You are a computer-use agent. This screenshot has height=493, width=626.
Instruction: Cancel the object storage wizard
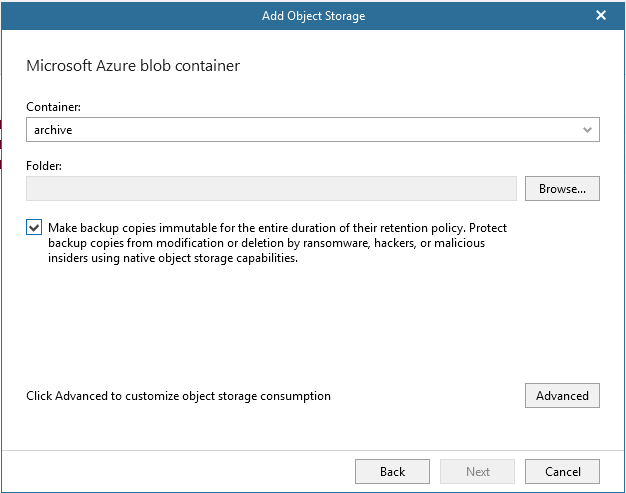[x=562, y=471]
